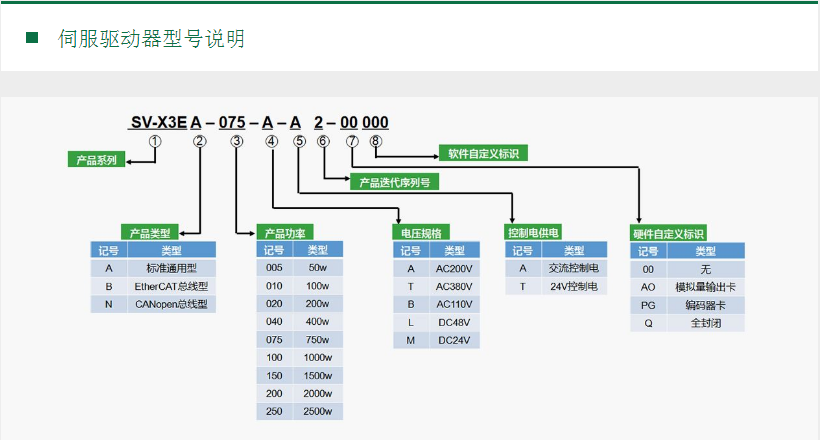Viewport: 820px width, 440px height.
Task: Select the AC110V voltage cell
Action: point(454,304)
